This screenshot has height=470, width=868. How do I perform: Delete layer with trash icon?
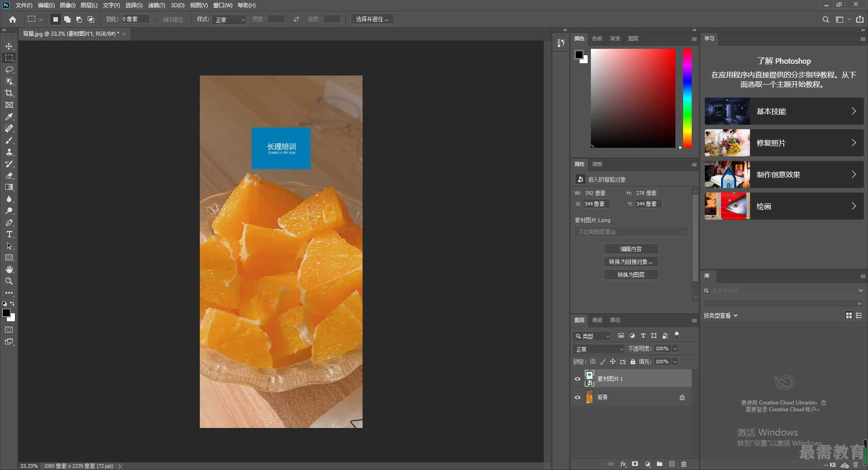pyautogui.click(x=684, y=464)
